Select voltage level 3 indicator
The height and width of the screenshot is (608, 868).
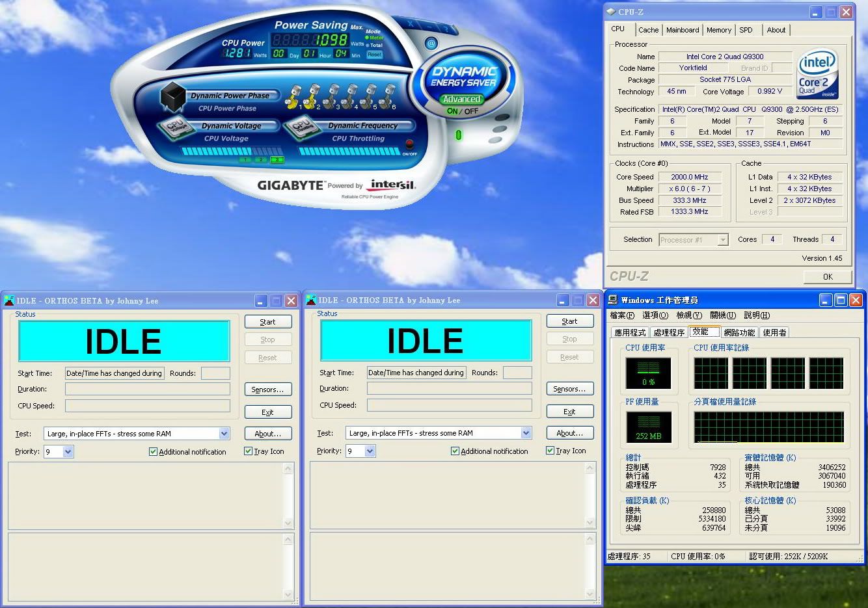click(277, 159)
